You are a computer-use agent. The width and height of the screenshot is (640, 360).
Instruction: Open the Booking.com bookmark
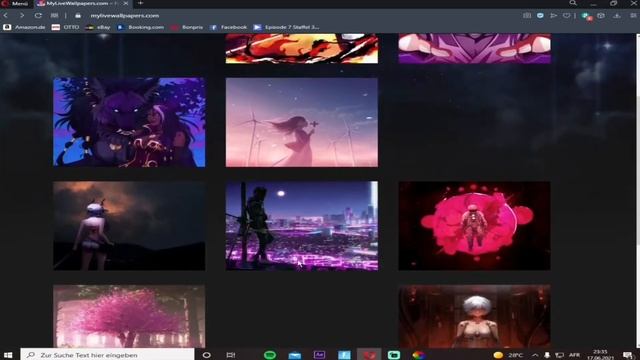click(140, 27)
